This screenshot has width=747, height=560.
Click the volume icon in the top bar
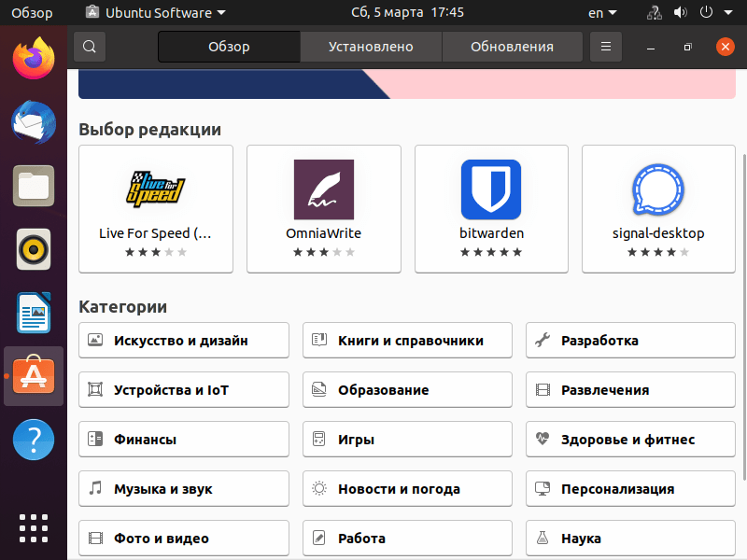679,13
